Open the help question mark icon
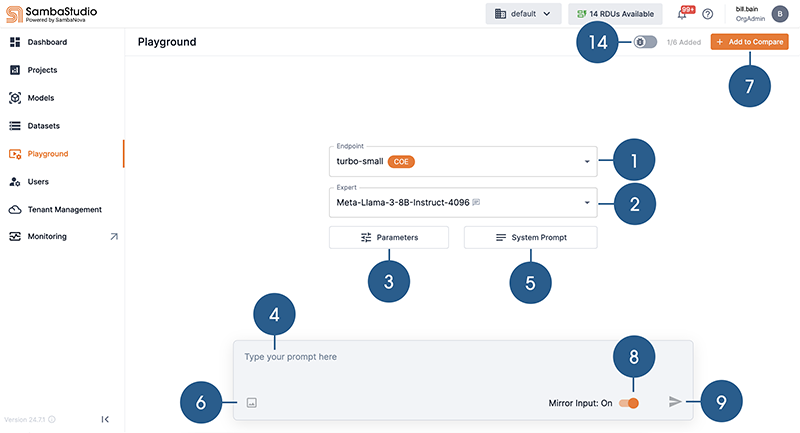The width and height of the screenshot is (800, 433). (x=708, y=15)
